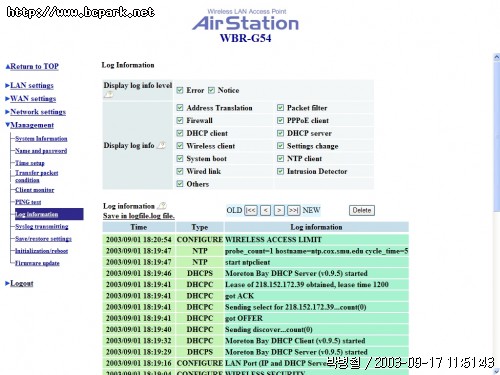Select log entry Sending discover...count(0)
The height and width of the screenshot is (375, 500).
coord(269,330)
